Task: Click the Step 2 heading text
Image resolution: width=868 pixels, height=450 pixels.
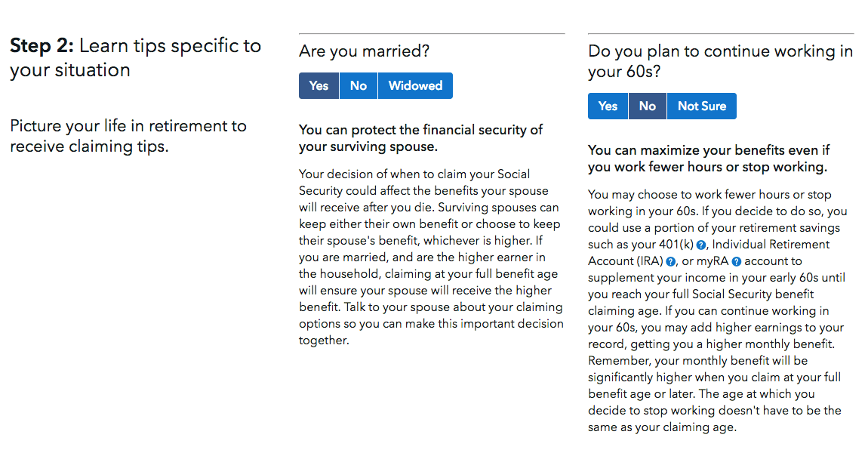Action: (136, 57)
